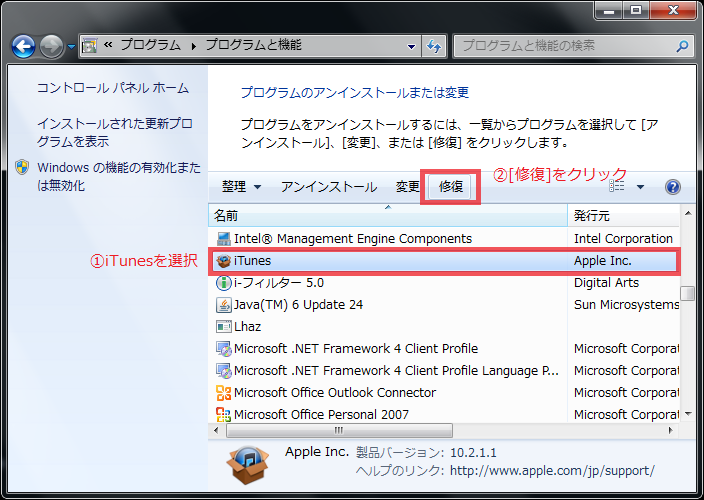704x500 pixels.
Task: Maximize the window
Action: point(636,10)
